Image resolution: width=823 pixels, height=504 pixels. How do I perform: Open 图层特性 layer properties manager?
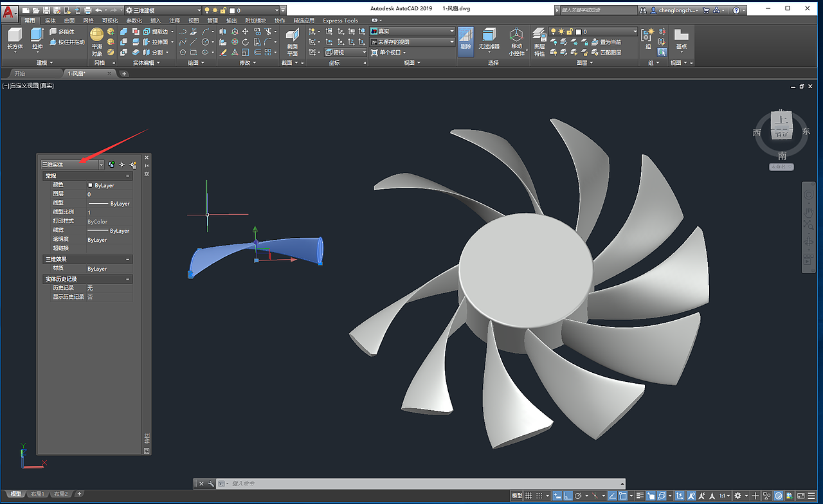(539, 42)
